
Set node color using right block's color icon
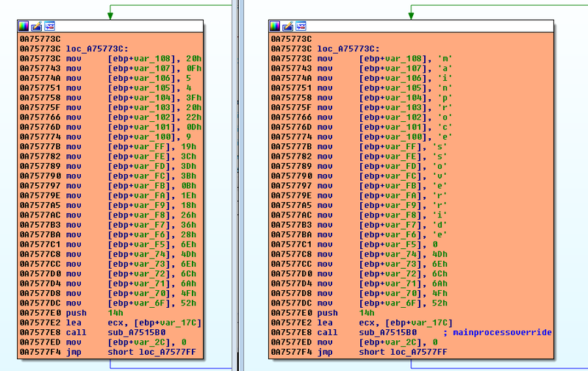pyautogui.click(x=275, y=26)
